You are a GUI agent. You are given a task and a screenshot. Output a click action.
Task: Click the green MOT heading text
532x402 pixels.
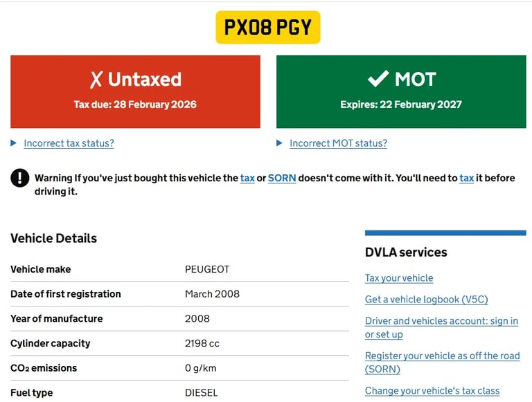416,80
